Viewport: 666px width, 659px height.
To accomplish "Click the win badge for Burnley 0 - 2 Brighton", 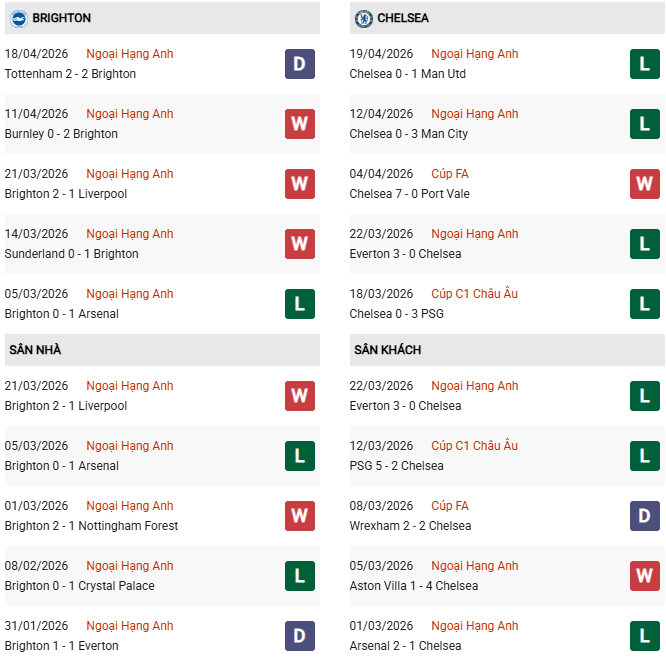I will [300, 124].
